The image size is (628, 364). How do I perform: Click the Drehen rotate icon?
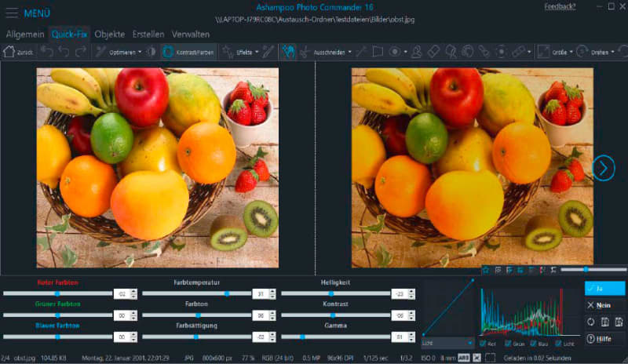tap(582, 52)
